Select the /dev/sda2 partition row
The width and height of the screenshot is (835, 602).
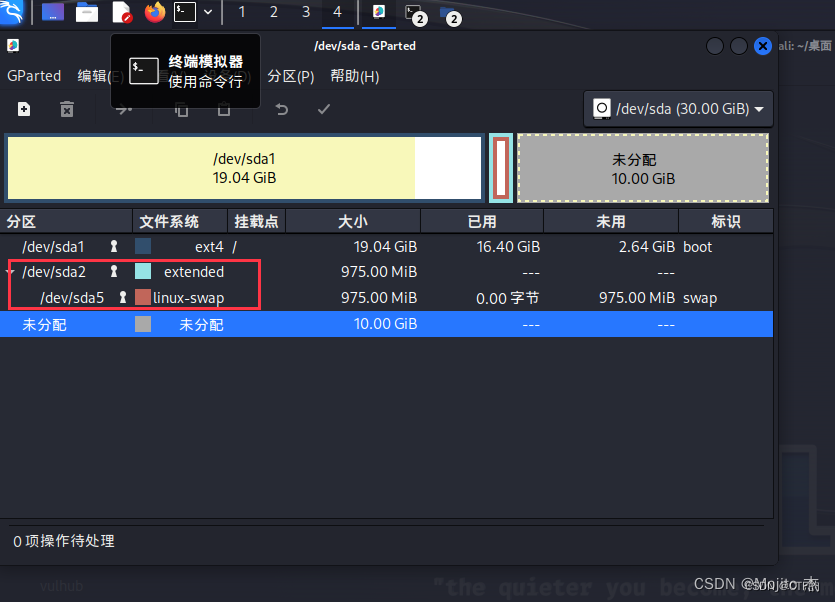[x=387, y=272]
